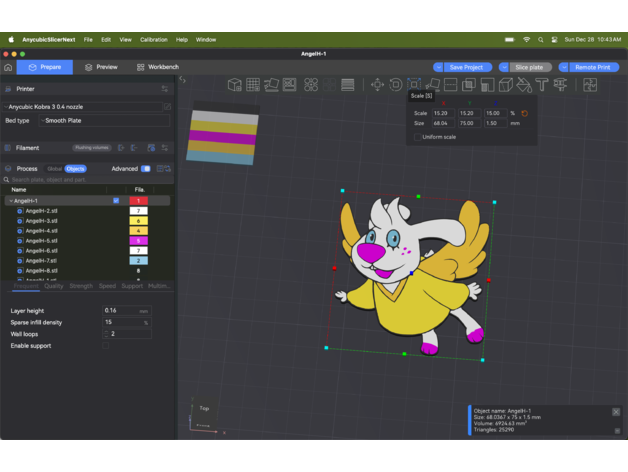Select the Lay on face tool
628x472 pixels.
click(x=432, y=85)
